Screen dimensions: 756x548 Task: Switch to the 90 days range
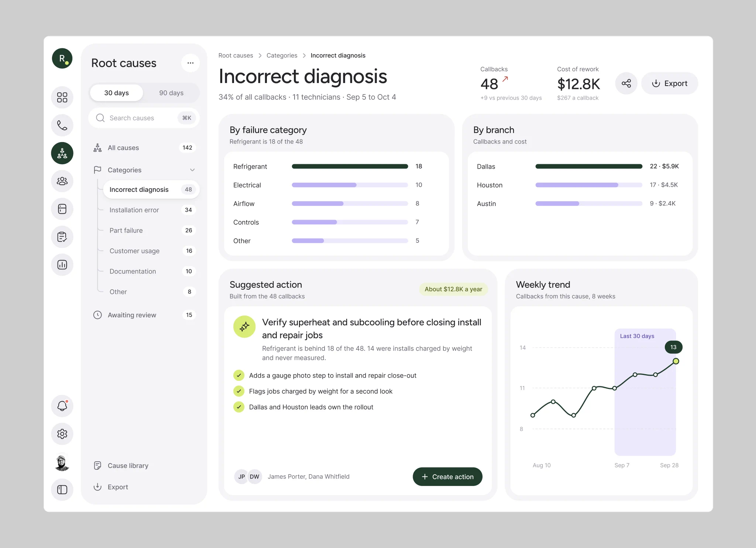pos(171,93)
